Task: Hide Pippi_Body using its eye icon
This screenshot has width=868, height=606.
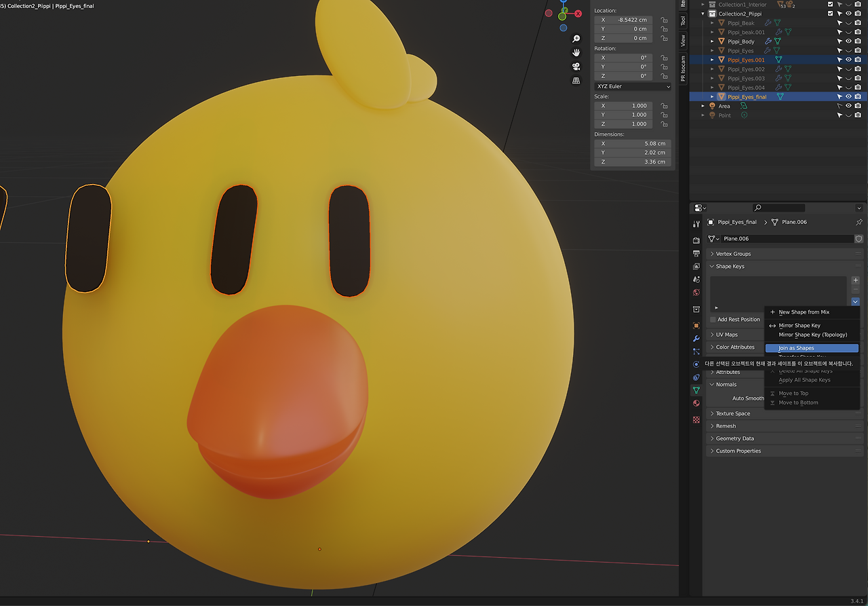Action: pos(848,41)
